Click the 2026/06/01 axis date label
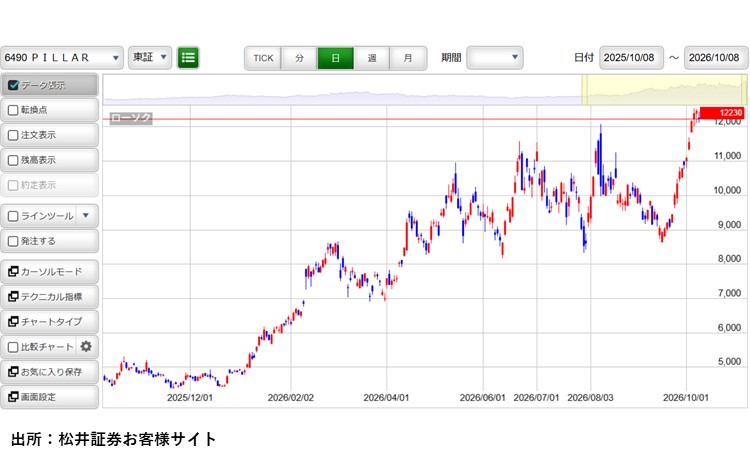 pyautogui.click(x=483, y=398)
